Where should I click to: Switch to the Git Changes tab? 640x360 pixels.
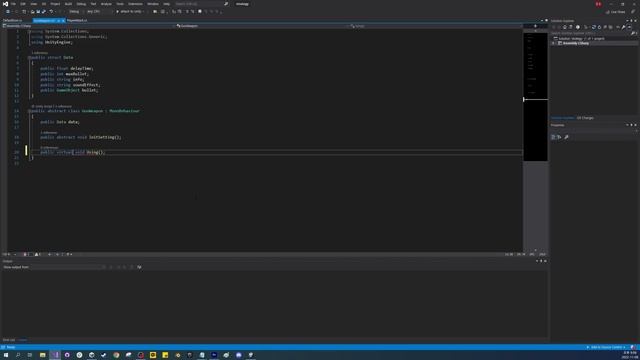point(585,118)
